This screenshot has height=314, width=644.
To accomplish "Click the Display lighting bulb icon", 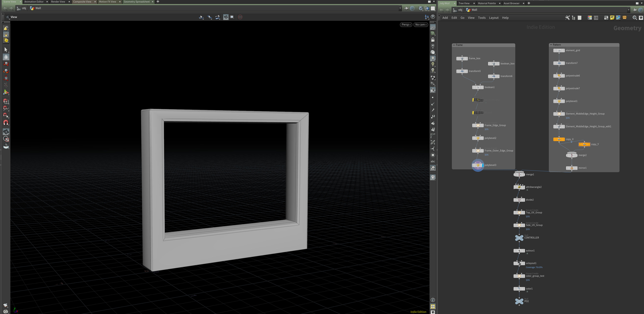I will pyautogui.click(x=433, y=58).
